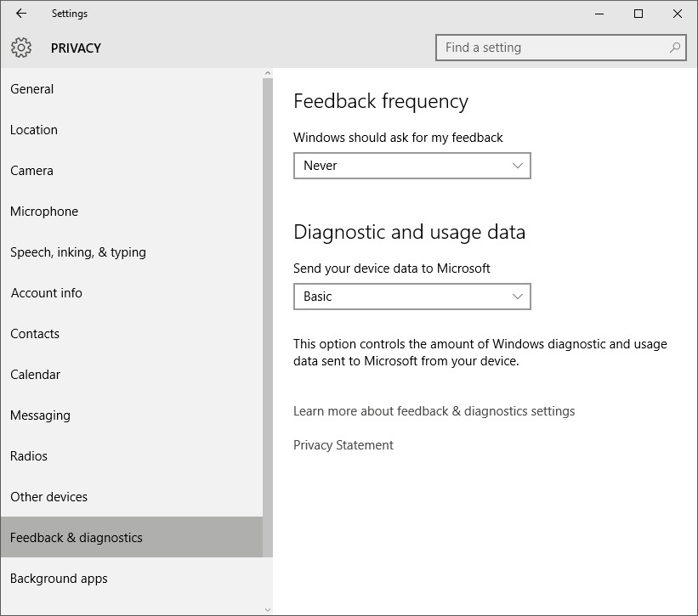Open the Location settings page

(34, 130)
